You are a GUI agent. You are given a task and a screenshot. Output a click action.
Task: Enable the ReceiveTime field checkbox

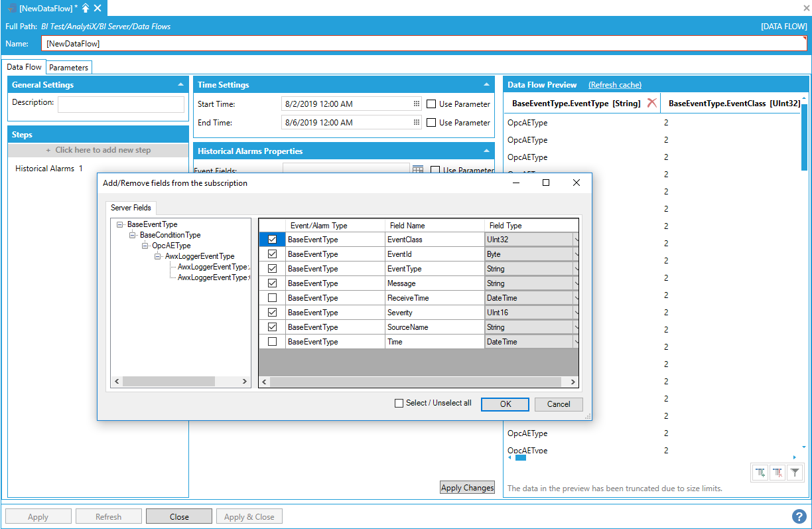click(272, 298)
